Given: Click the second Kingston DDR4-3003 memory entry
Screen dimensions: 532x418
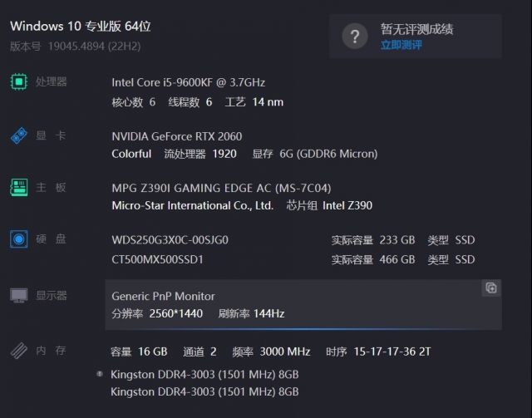Looking at the screenshot, I should 204,392.
